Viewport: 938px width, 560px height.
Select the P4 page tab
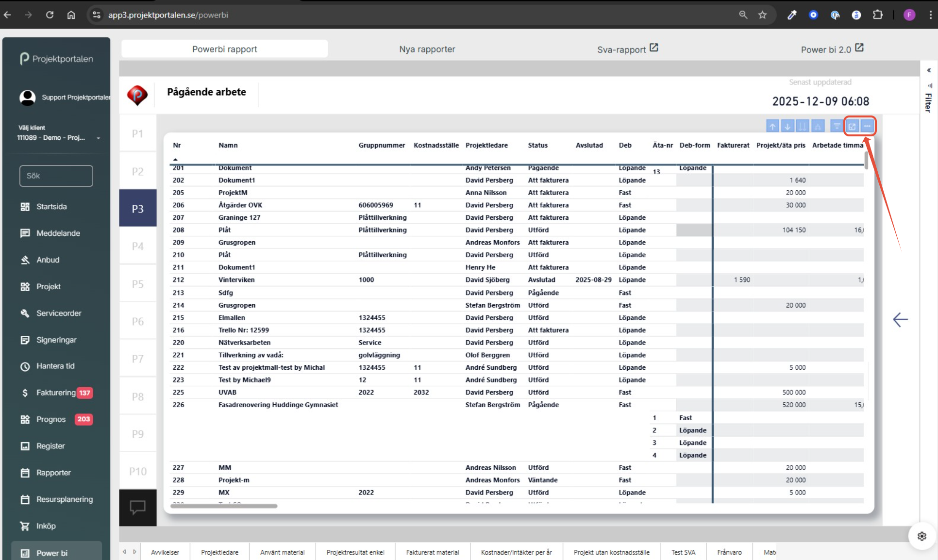138,246
